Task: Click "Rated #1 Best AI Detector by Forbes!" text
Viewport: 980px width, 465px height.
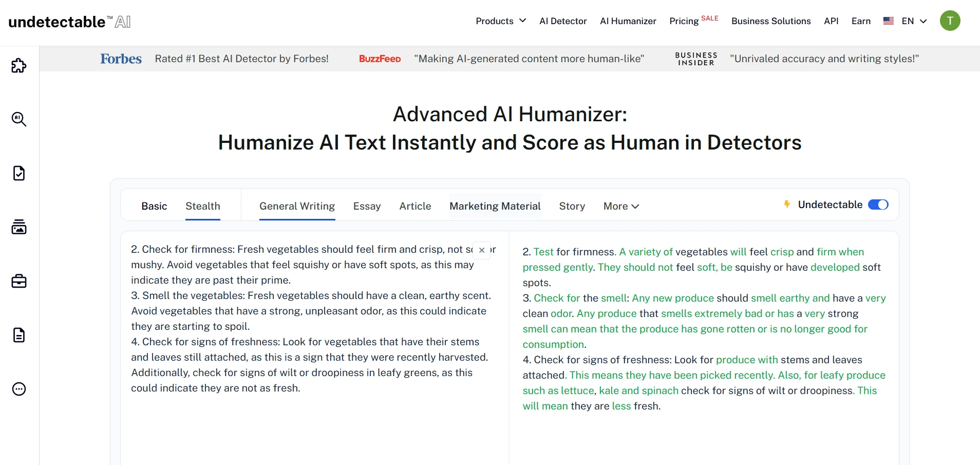Action: point(242,59)
